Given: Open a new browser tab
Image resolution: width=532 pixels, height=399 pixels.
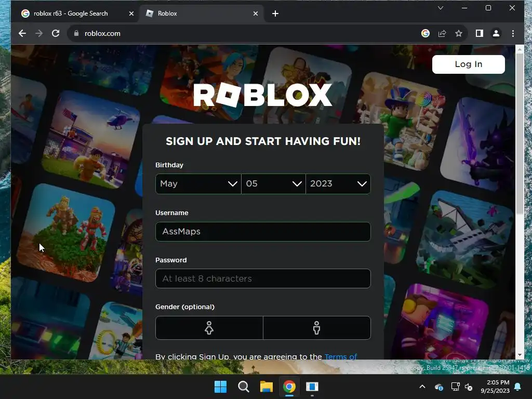Looking at the screenshot, I should (275, 14).
